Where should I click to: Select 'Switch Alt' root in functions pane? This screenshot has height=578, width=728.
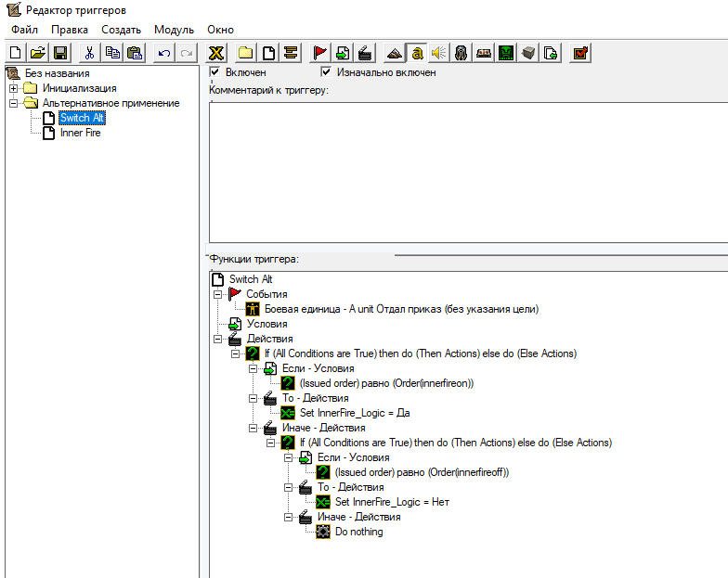[x=251, y=279]
